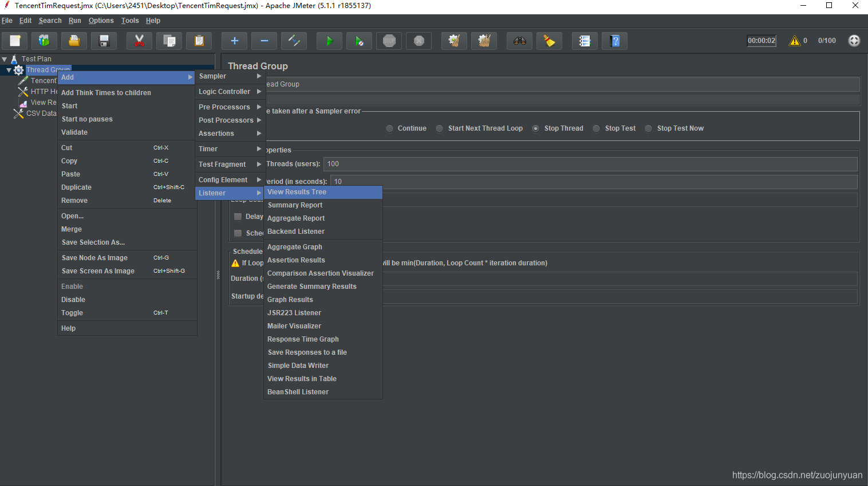Image resolution: width=868 pixels, height=486 pixels.
Task: Click the Expand All plus icon
Action: pyautogui.click(x=234, y=41)
